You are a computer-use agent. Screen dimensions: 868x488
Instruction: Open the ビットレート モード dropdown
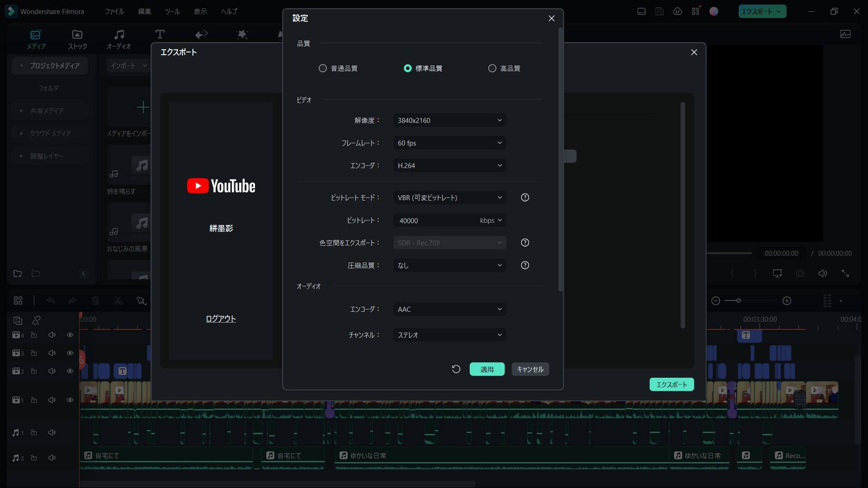pyautogui.click(x=449, y=197)
